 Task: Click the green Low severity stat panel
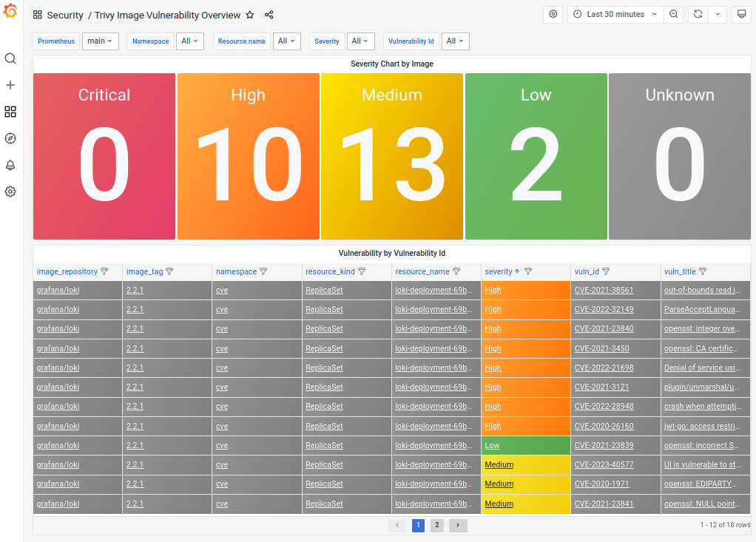[536, 156]
